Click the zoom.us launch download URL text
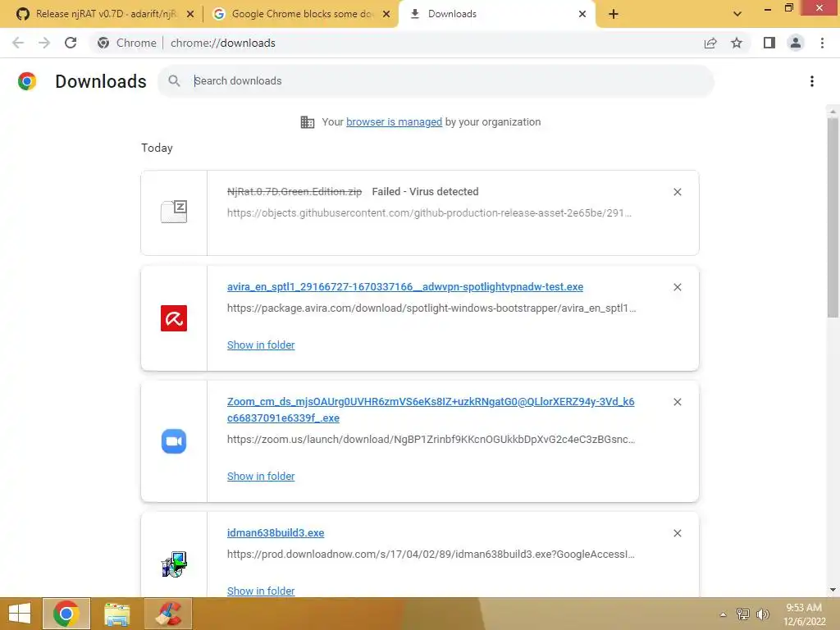 [x=431, y=440]
